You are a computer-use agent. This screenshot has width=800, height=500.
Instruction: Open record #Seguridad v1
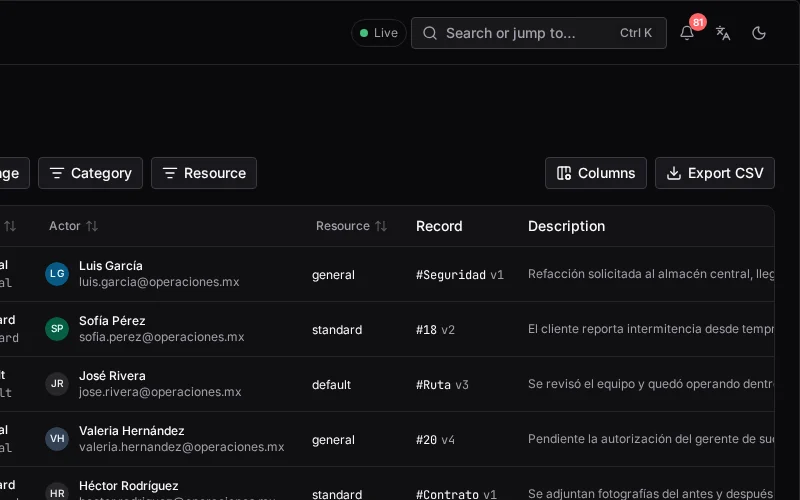pyautogui.click(x=460, y=275)
